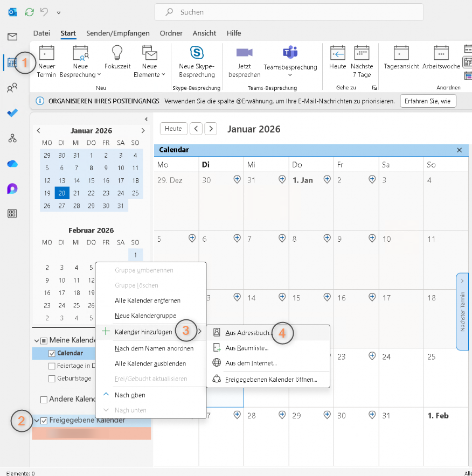This screenshot has width=472, height=476.
Task: Click the Fokuszeit lightbulb icon
Action: [117, 58]
